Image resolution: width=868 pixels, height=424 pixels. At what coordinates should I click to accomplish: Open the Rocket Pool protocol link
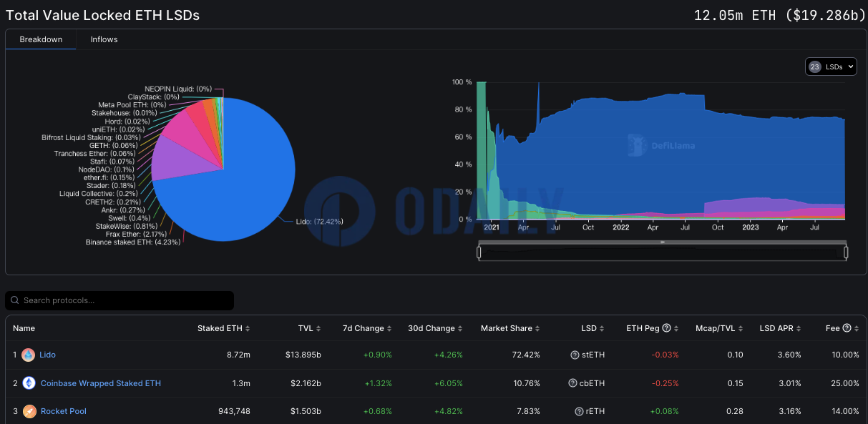coord(64,411)
